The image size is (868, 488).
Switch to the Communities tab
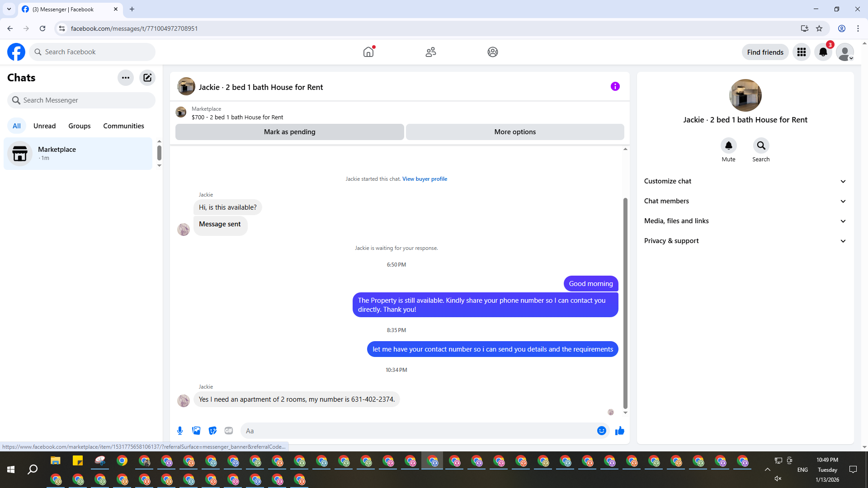point(123,126)
